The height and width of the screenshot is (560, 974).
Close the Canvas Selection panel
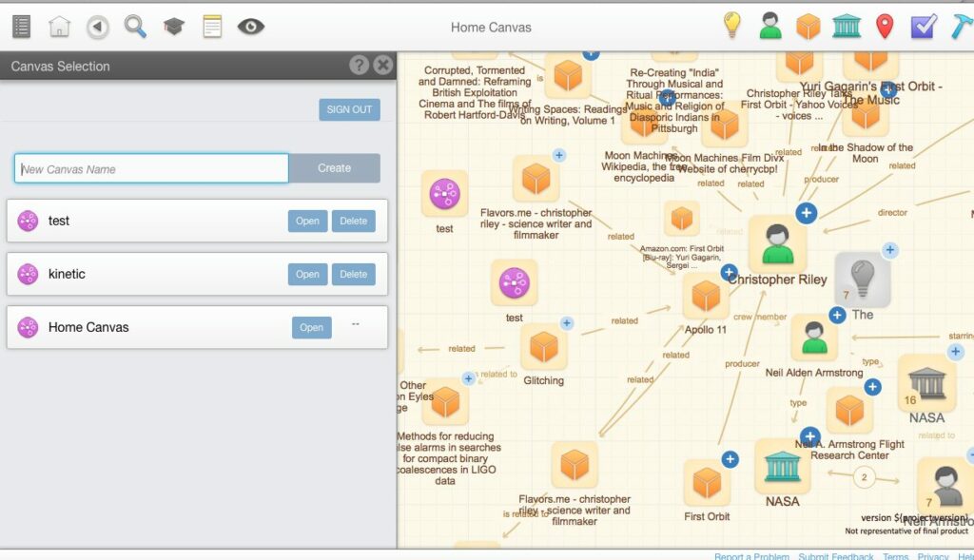383,66
